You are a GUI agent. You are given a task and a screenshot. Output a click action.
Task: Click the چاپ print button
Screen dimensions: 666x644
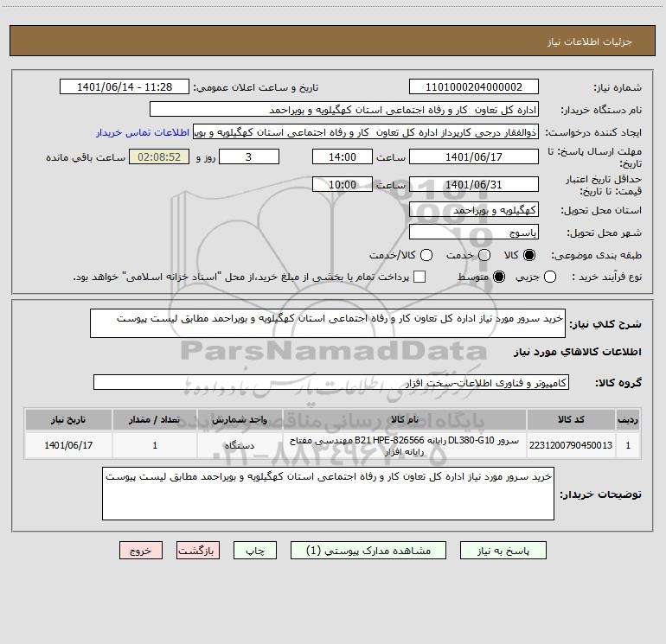pos(255,551)
